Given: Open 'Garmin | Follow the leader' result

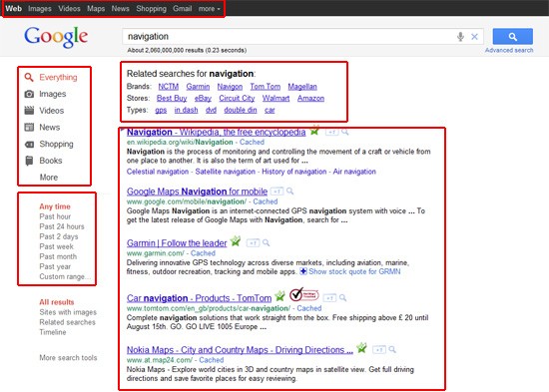Looking at the screenshot, I should pos(177,243).
